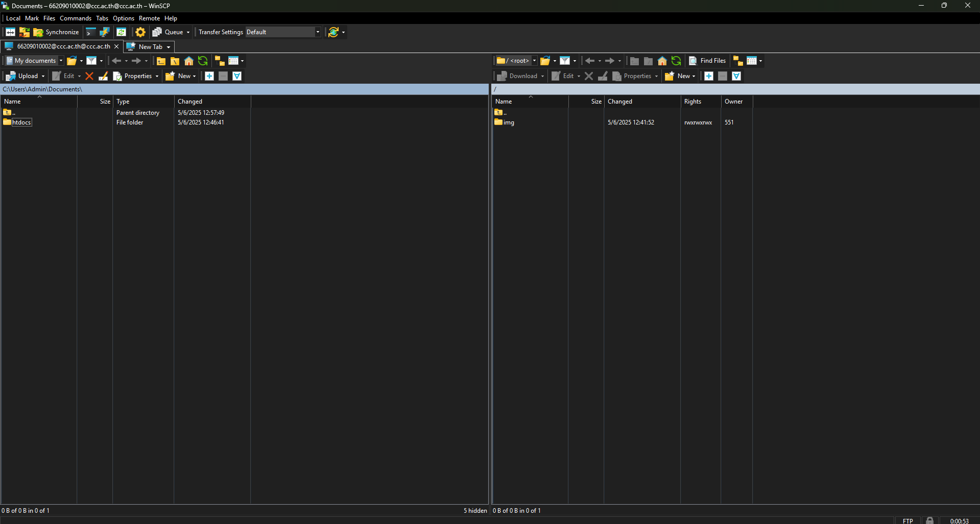Show remote directory tree icon
The width and height of the screenshot is (980, 524).
pos(738,61)
